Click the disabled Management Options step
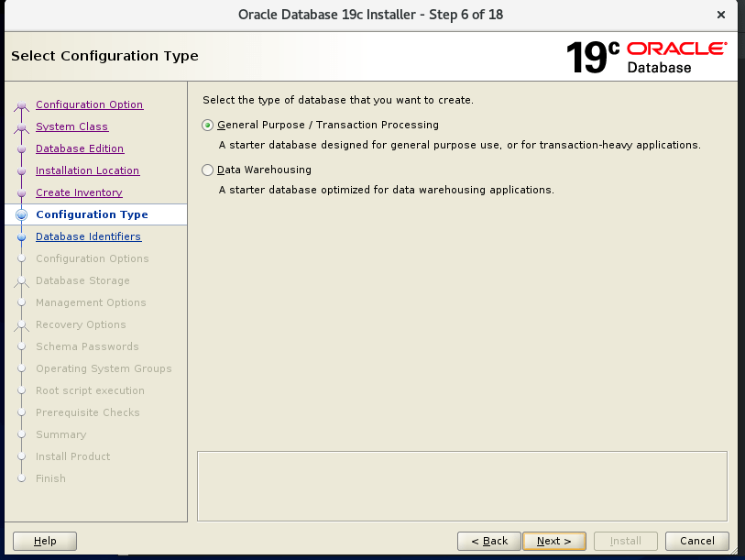This screenshot has width=745, height=560. [91, 302]
